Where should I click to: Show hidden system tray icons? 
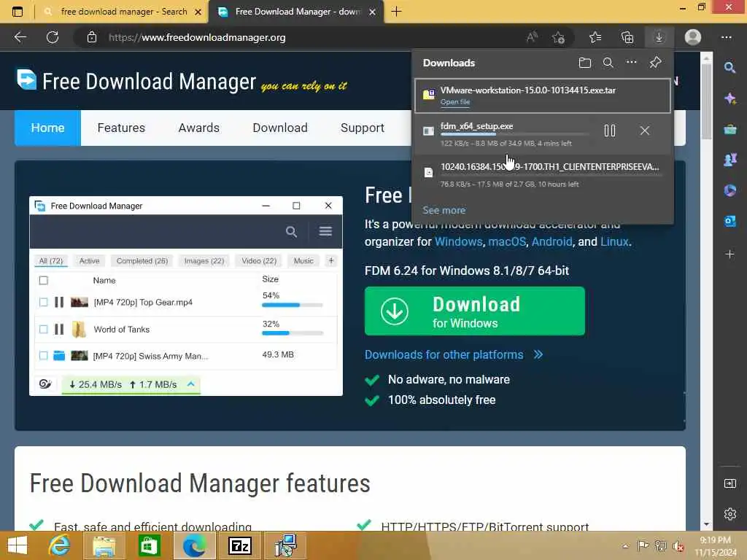click(x=625, y=546)
